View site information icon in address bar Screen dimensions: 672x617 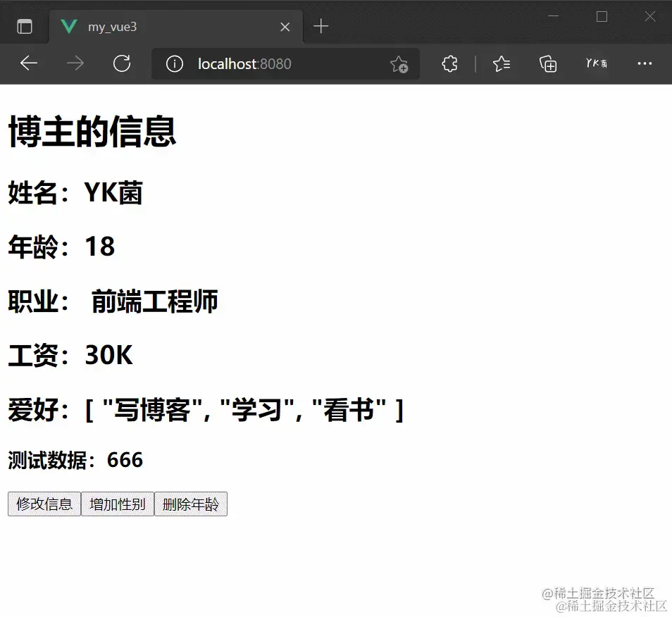coord(175,64)
